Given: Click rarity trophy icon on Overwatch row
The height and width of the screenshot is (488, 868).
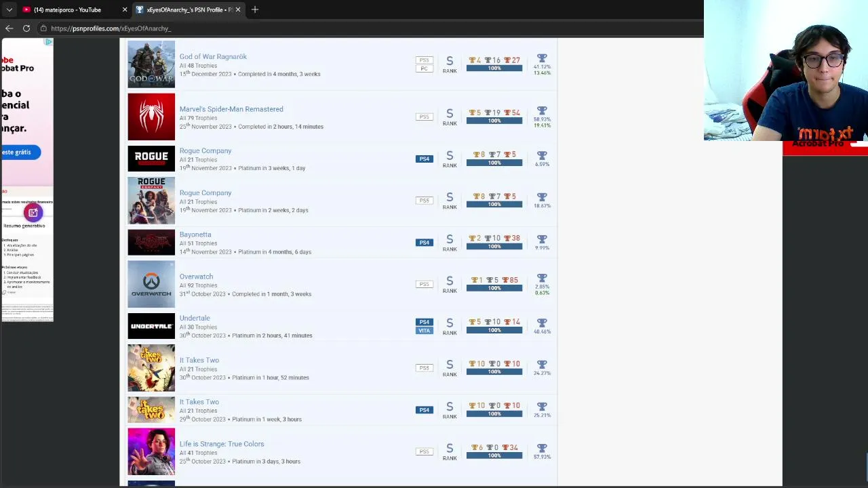Looking at the screenshot, I should pos(542,279).
